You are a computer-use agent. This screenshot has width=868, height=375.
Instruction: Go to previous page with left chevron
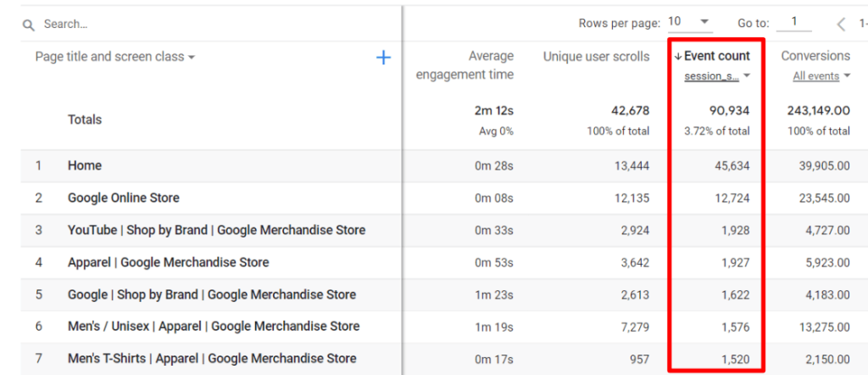point(841,24)
